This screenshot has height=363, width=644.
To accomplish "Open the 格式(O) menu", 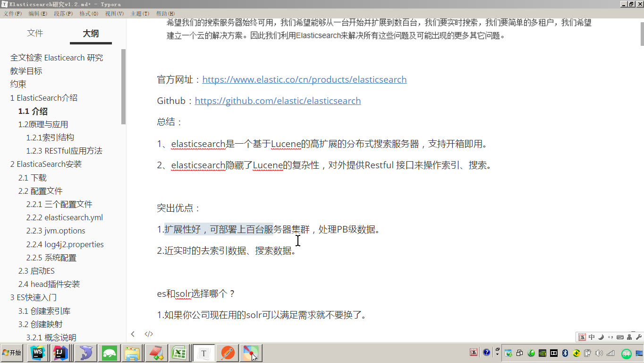I will point(89,14).
